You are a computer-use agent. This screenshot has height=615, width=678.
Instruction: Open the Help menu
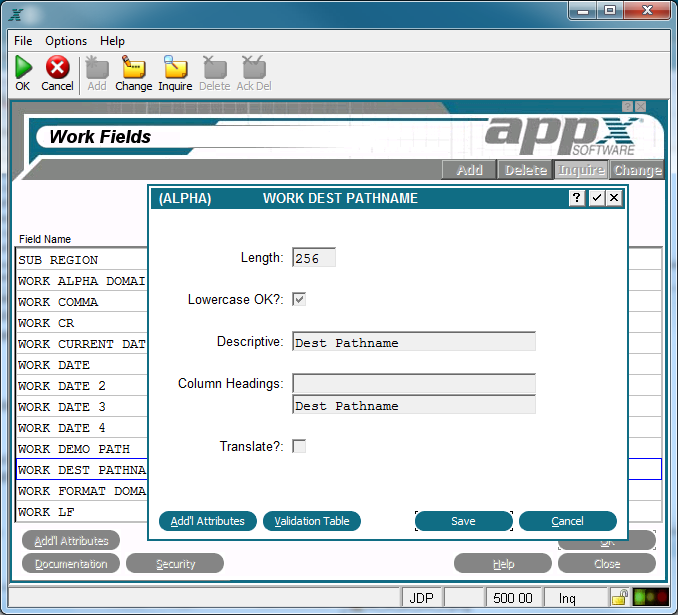point(112,41)
